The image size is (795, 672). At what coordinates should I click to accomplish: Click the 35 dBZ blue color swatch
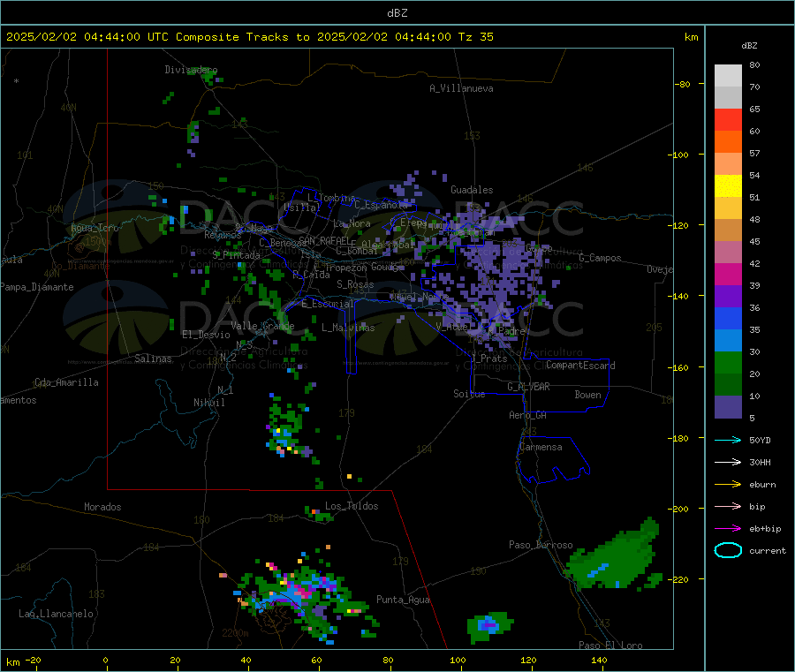728,318
